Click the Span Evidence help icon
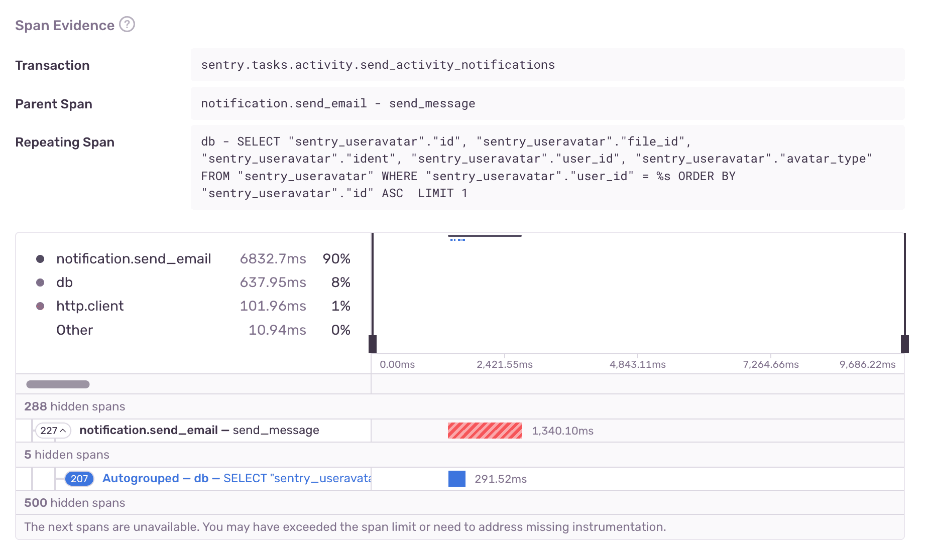 [128, 24]
